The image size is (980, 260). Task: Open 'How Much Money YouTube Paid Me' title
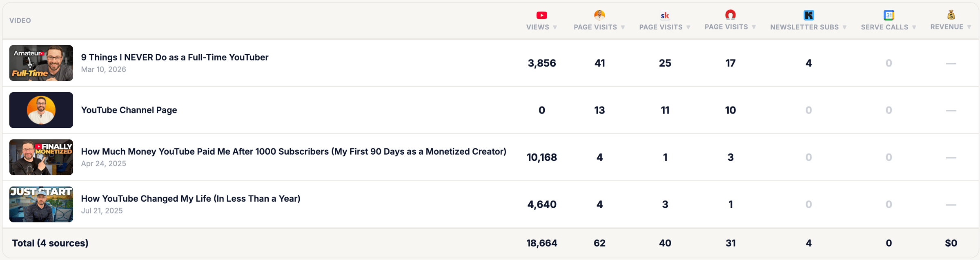click(x=293, y=151)
